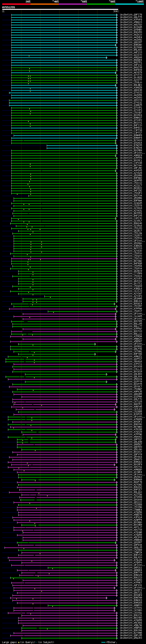The height and width of the screenshot is (644, 146).
Task: Select hit UniRef100_A9RQC8
Action: tap(131, 156)
